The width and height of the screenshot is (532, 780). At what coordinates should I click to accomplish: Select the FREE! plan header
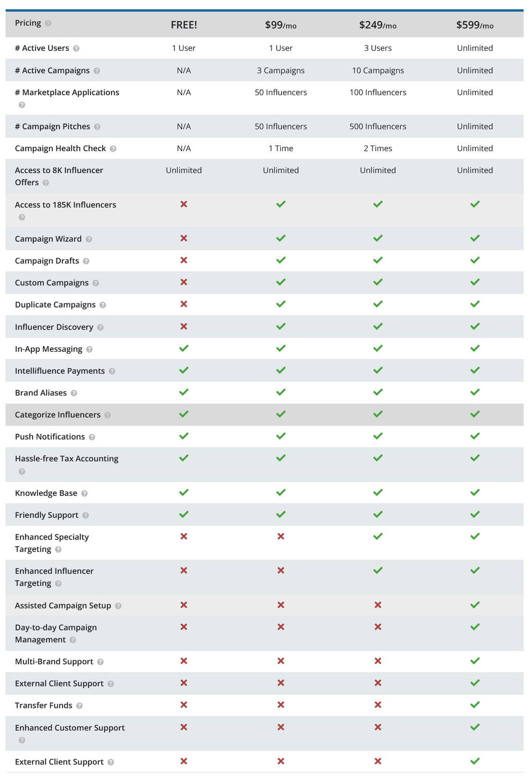pyautogui.click(x=184, y=25)
